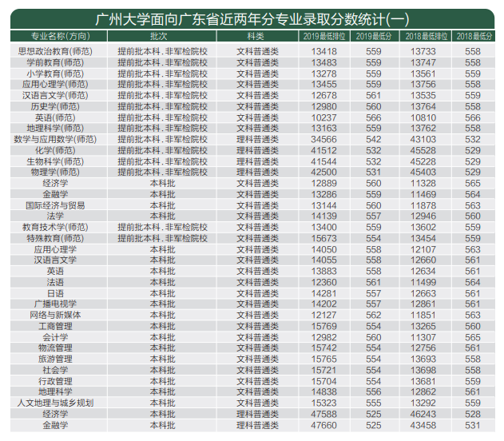Click the 2019最低分 column header

pos(375,36)
